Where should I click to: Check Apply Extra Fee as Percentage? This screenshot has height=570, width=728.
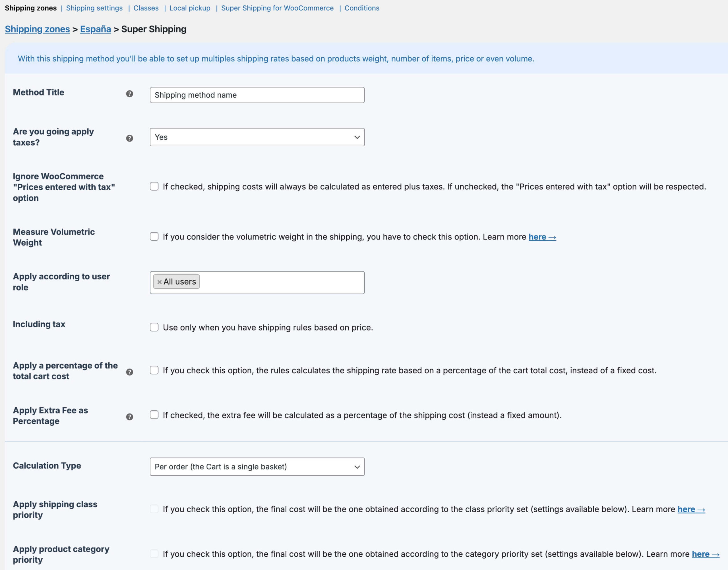(154, 415)
